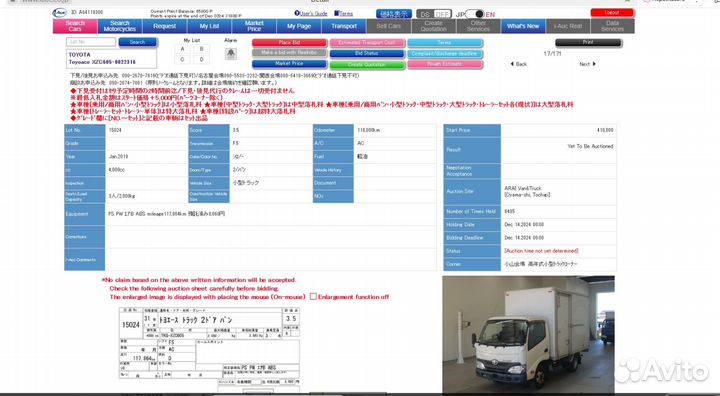Click the blue Market Price button
Viewport: 720px width, 396px height.
click(289, 63)
